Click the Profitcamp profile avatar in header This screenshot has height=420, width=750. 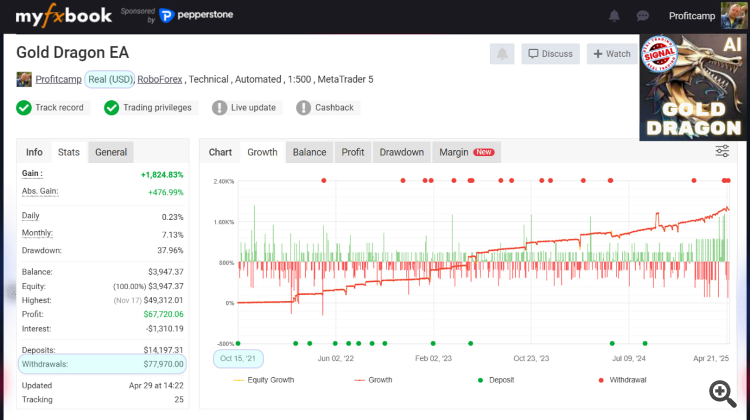pos(733,15)
